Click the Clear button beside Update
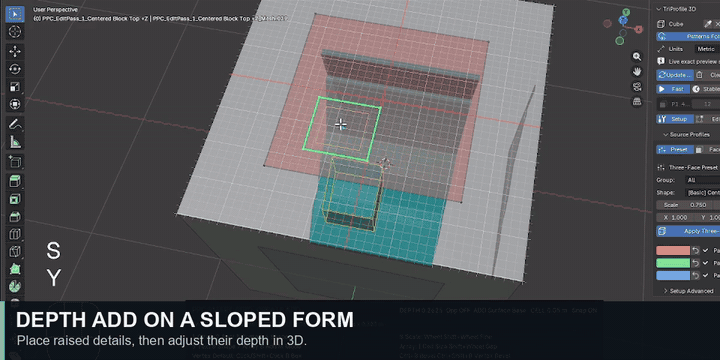This screenshot has height=360, width=720. pyautogui.click(x=707, y=75)
